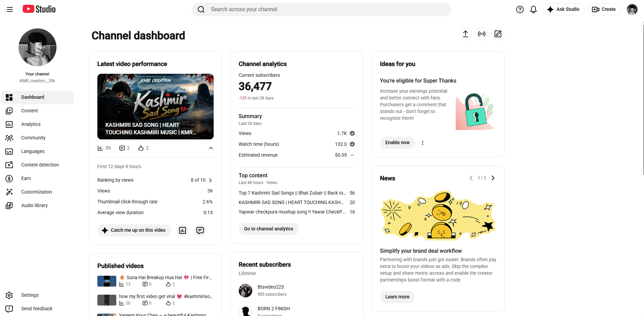This screenshot has width=644, height=316.
Task: Open Content detection in the sidebar
Action: [38, 165]
